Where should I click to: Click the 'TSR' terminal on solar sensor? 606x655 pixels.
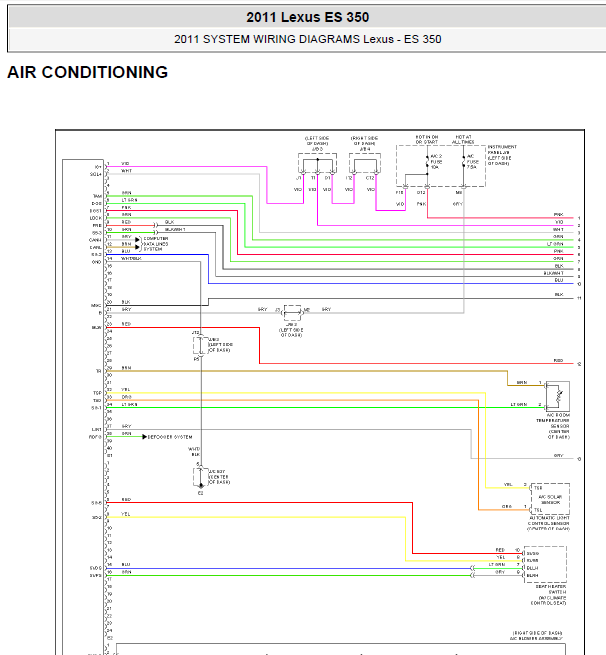(x=538, y=488)
